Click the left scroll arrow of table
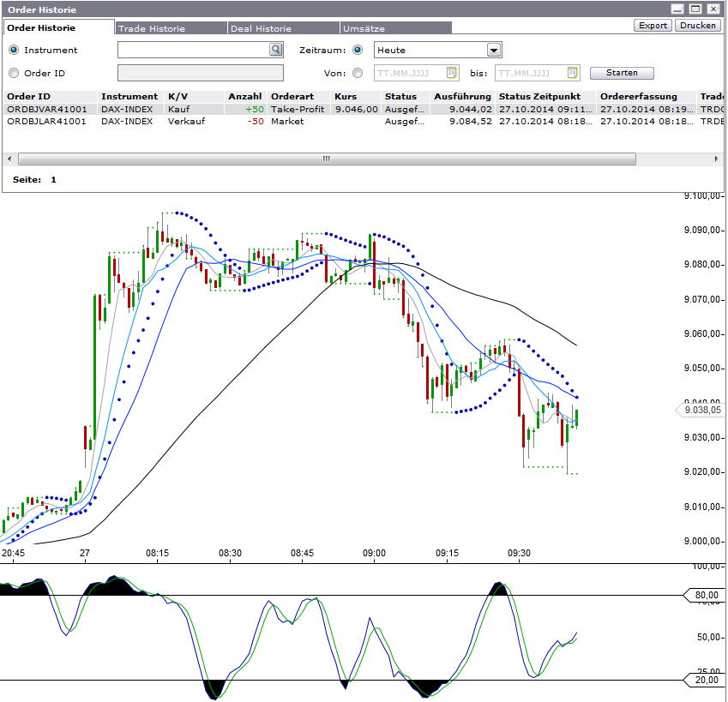Image resolution: width=728 pixels, height=702 pixels. pyautogui.click(x=9, y=159)
